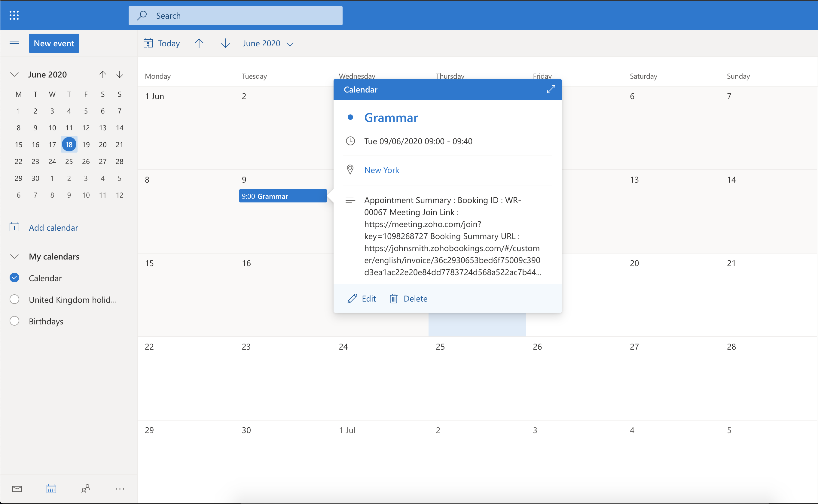Go to next month with toolbar down arrow
Screen dimensions: 818x504
pos(225,43)
